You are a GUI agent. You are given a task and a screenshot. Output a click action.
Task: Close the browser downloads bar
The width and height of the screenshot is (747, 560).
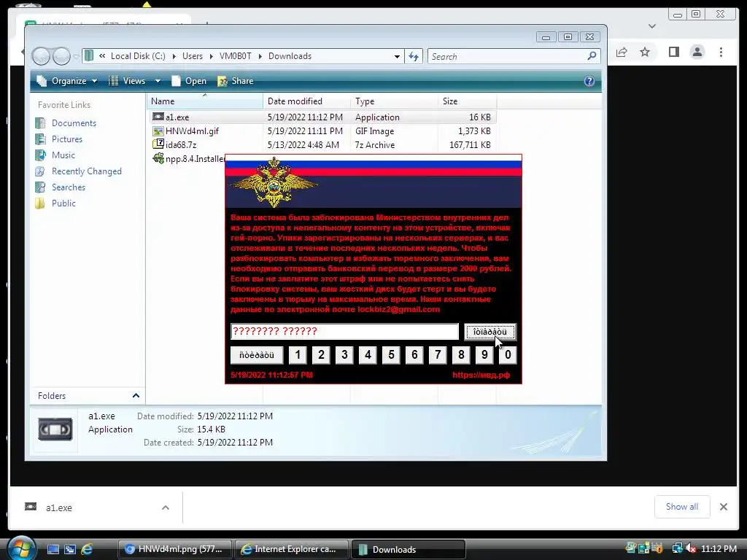(x=724, y=507)
